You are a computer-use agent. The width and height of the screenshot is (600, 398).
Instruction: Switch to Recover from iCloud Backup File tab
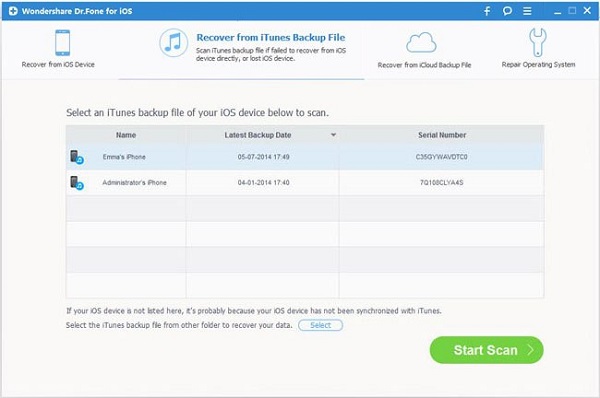pyautogui.click(x=424, y=51)
